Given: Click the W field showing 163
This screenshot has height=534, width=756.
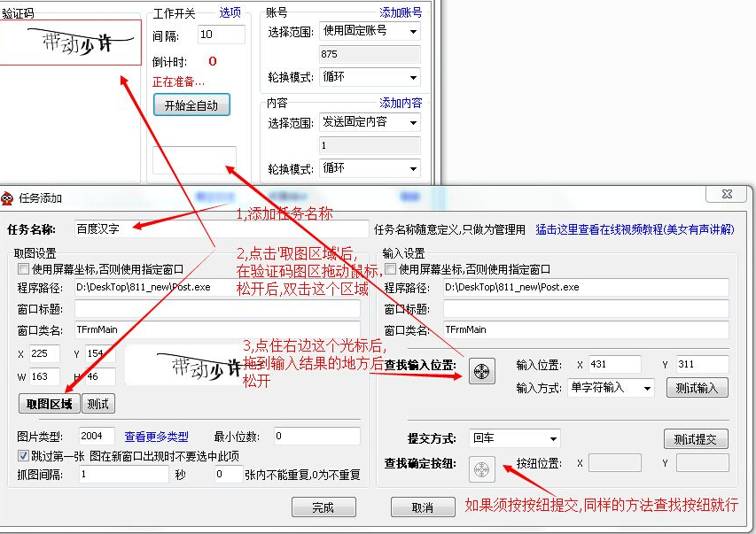Looking at the screenshot, I should (44, 376).
